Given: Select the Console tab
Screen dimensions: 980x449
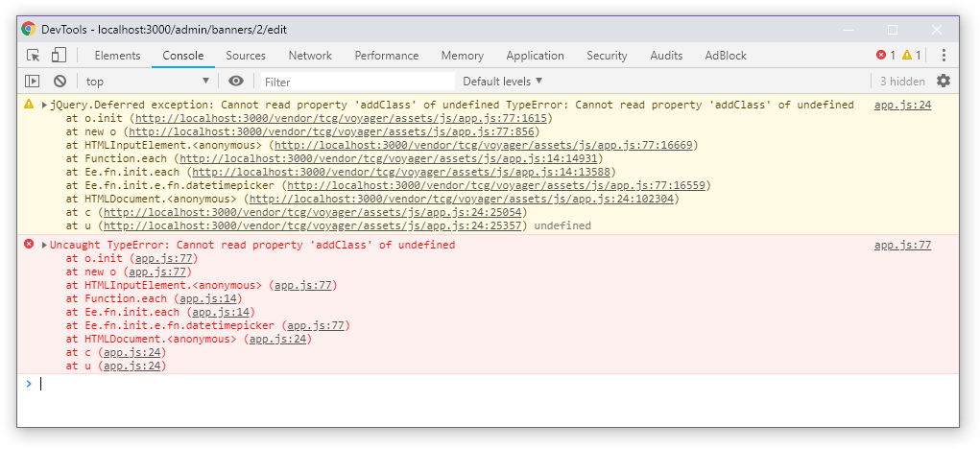Looking at the screenshot, I should pos(183,56).
